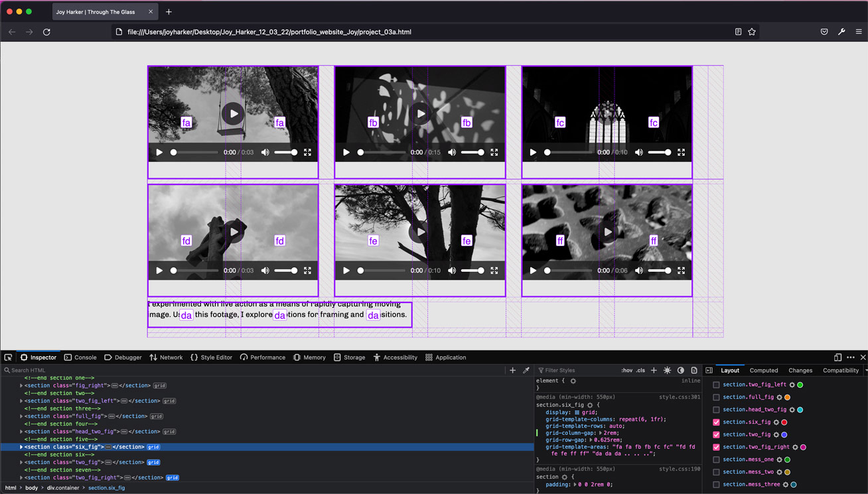Collapse the three-pane inspector sidebar icon

709,370
